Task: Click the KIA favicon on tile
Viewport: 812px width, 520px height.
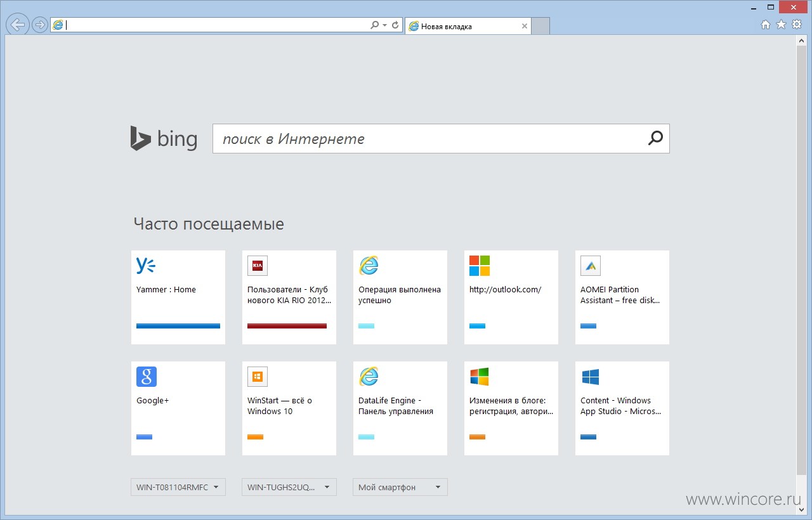Action: (x=258, y=266)
